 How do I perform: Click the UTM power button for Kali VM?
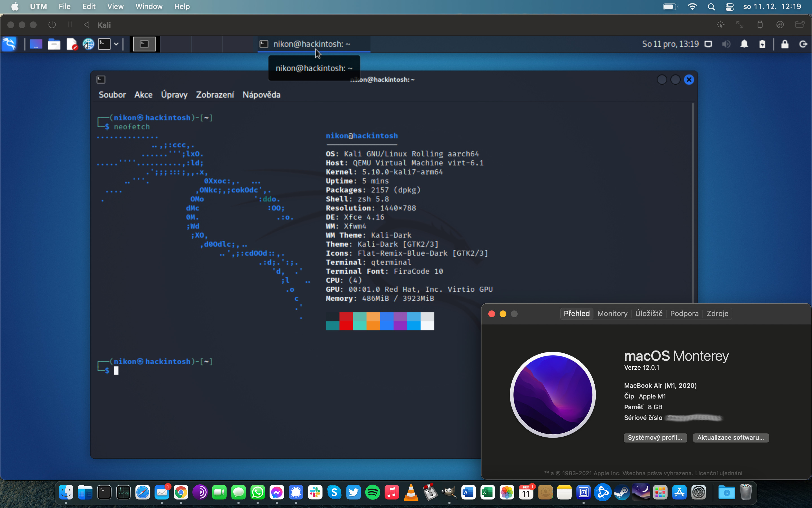(52, 25)
